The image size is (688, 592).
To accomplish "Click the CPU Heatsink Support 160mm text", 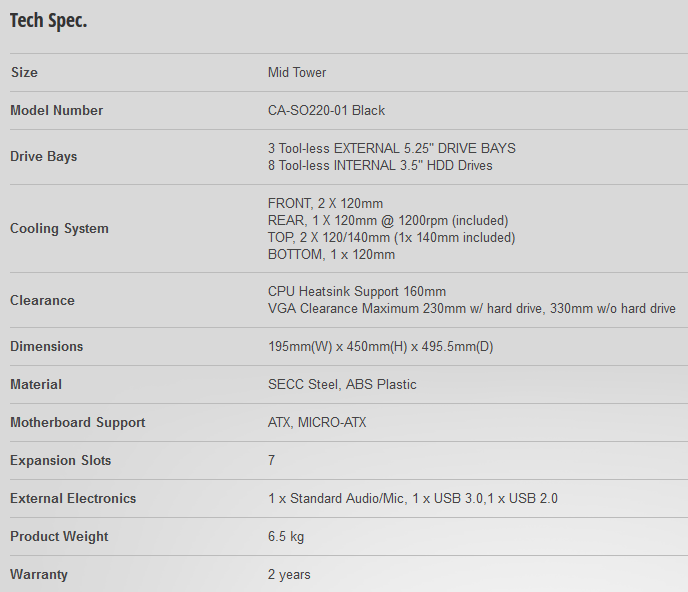I will [x=357, y=292].
